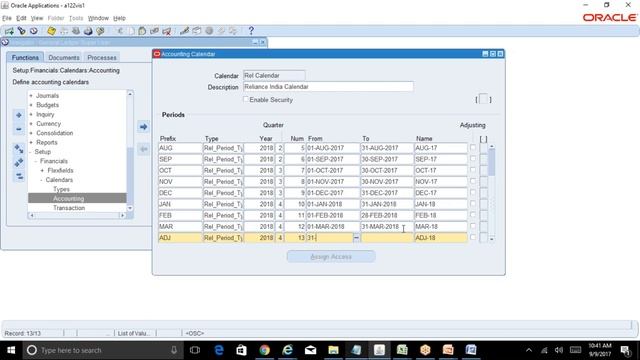The height and width of the screenshot is (360, 640).
Task: Click Navigator's minus Collapse node button
Action: click(x=19, y=129)
